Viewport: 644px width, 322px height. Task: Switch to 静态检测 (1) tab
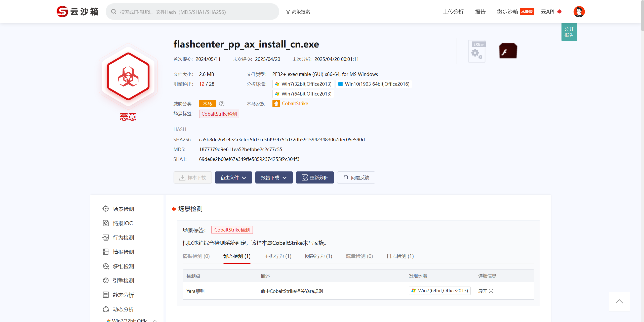(237, 256)
